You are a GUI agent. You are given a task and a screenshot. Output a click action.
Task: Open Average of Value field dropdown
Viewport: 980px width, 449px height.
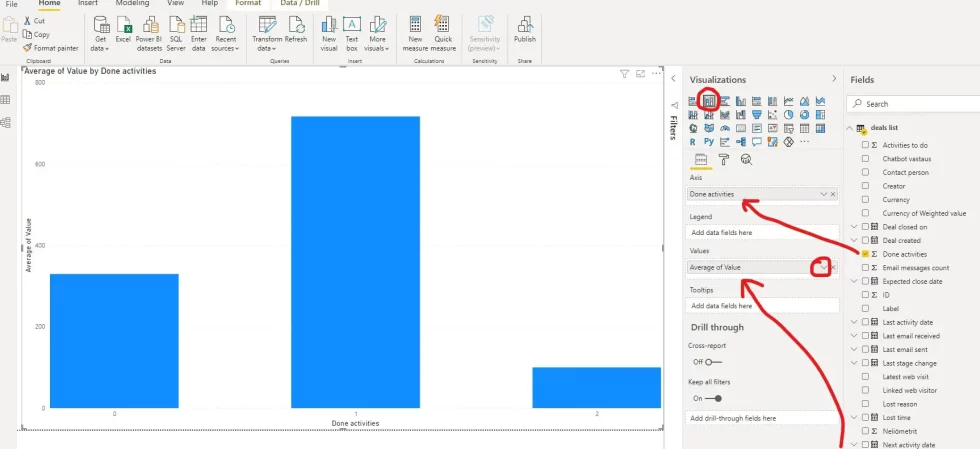pos(824,268)
